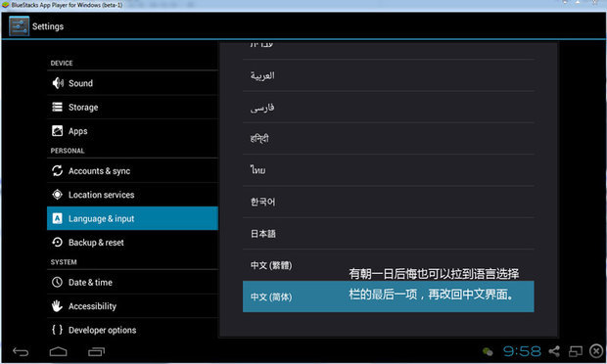This screenshot has width=607, height=364.
Task: Click the Sound speaker icon
Action: click(x=58, y=83)
